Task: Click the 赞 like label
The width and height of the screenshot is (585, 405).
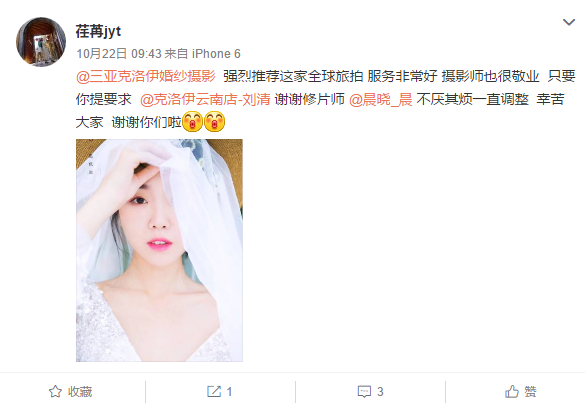Action: pyautogui.click(x=530, y=392)
